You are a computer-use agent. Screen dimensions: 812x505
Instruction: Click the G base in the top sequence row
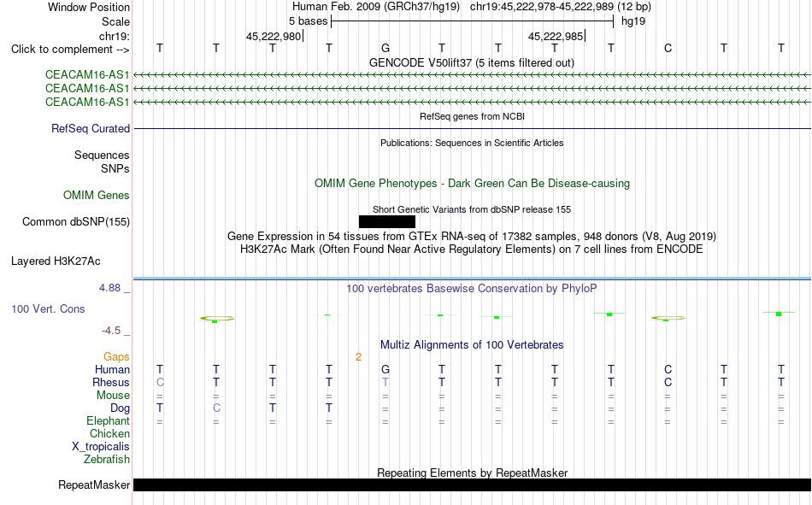(385, 48)
